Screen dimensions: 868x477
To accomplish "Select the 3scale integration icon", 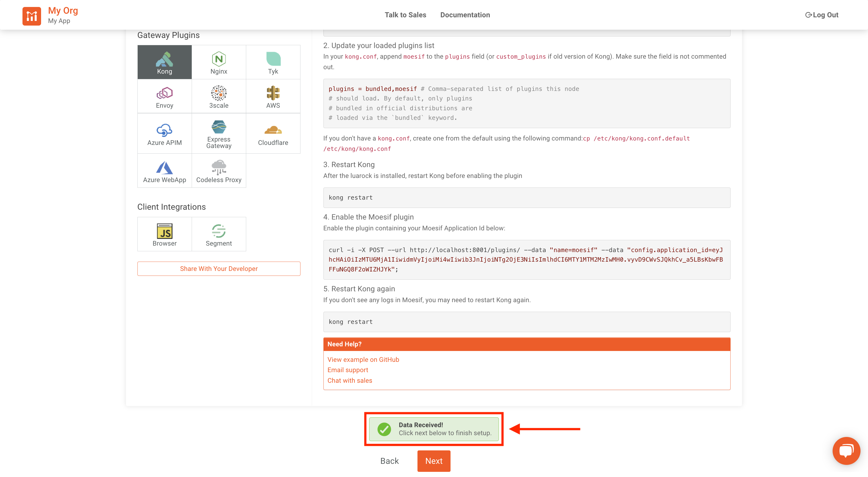I will pos(219,96).
